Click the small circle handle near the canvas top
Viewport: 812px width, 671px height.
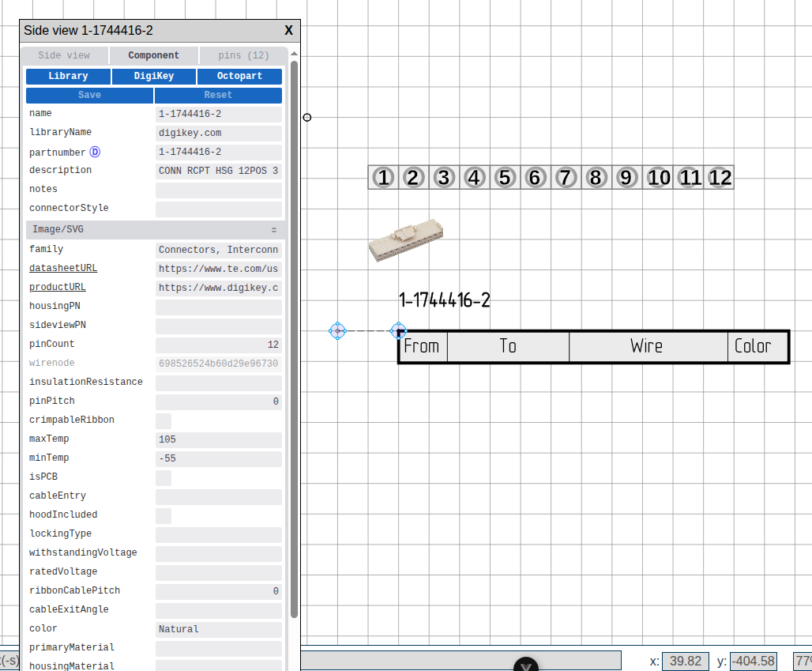306,116
